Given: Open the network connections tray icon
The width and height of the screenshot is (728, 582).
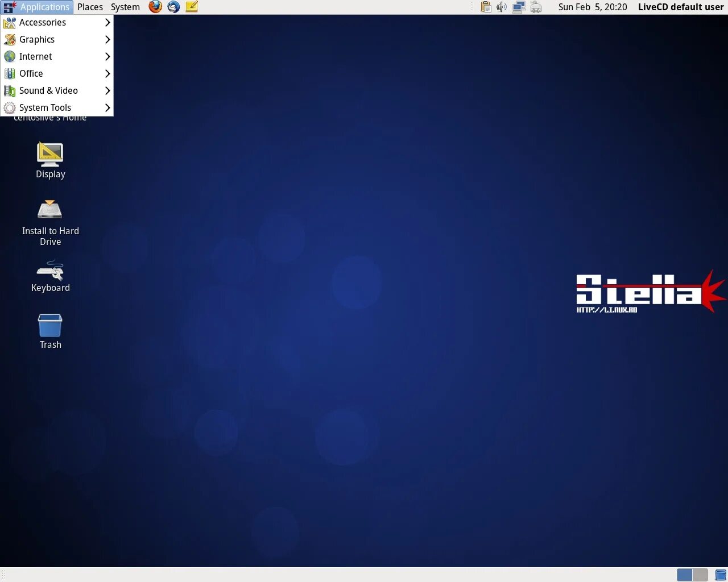Looking at the screenshot, I should tap(519, 7).
